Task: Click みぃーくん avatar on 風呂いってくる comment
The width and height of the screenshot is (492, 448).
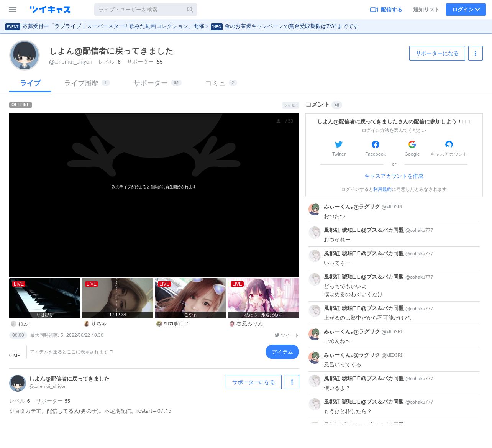Action: click(315, 358)
